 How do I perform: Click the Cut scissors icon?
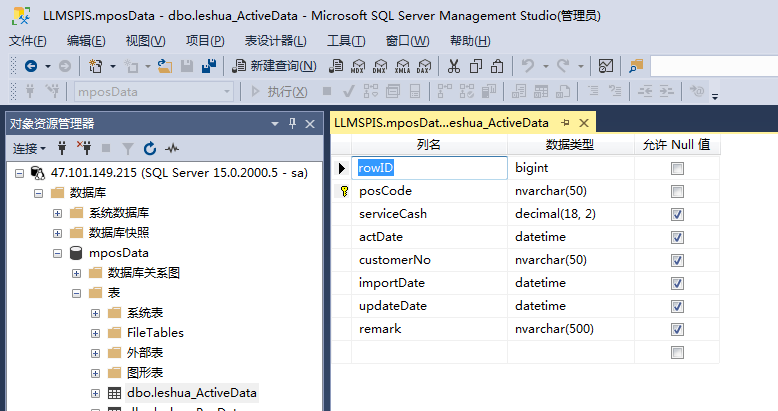point(454,66)
